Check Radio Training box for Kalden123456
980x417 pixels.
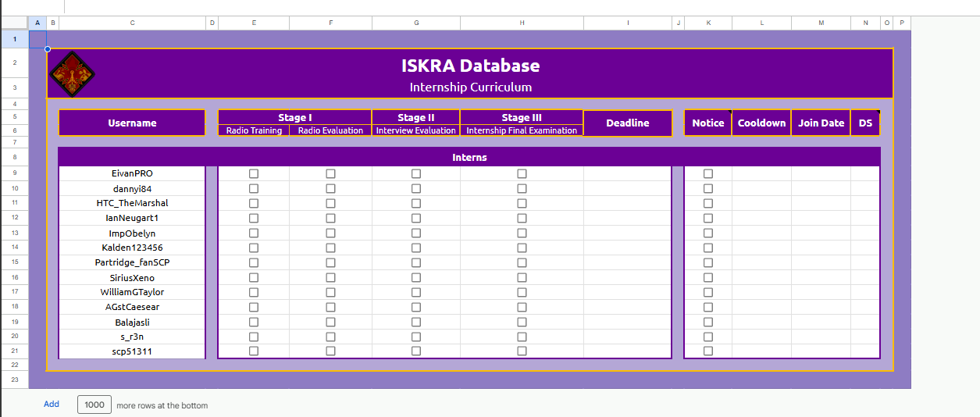tap(254, 248)
